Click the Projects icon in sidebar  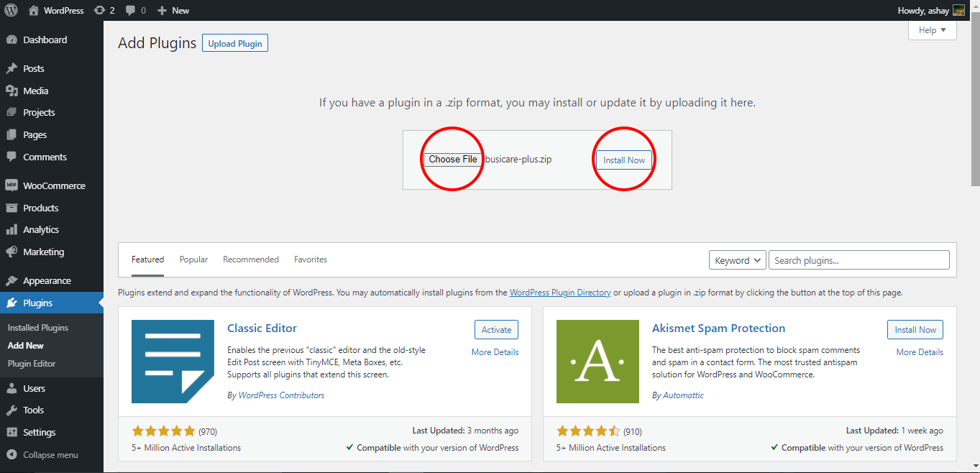click(x=12, y=113)
